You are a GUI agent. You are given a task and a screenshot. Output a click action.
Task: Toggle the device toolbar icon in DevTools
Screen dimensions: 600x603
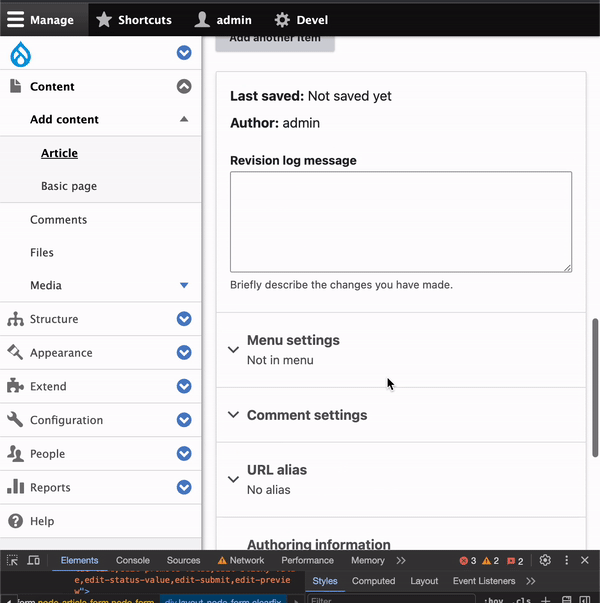click(34, 561)
